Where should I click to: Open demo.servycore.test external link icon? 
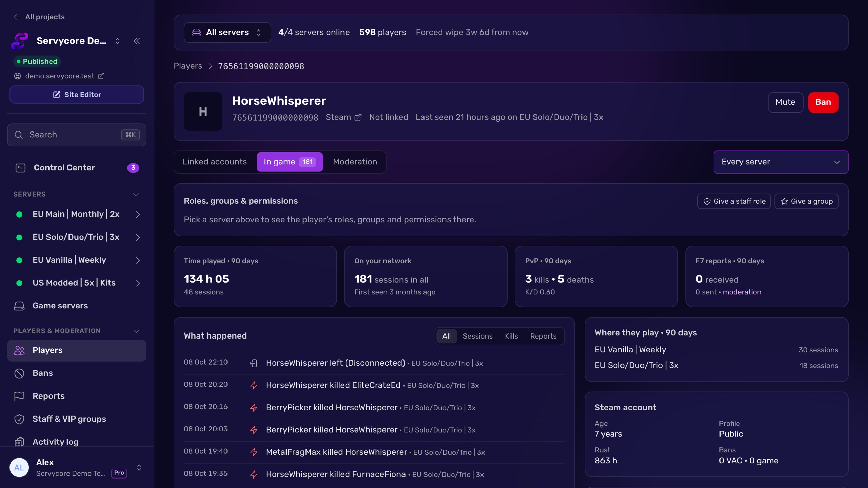tap(101, 76)
